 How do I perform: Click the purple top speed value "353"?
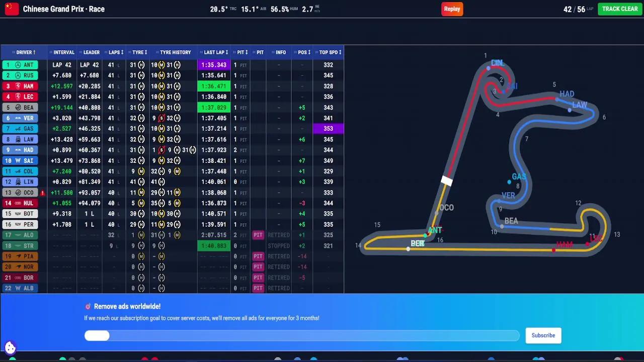[x=328, y=129]
